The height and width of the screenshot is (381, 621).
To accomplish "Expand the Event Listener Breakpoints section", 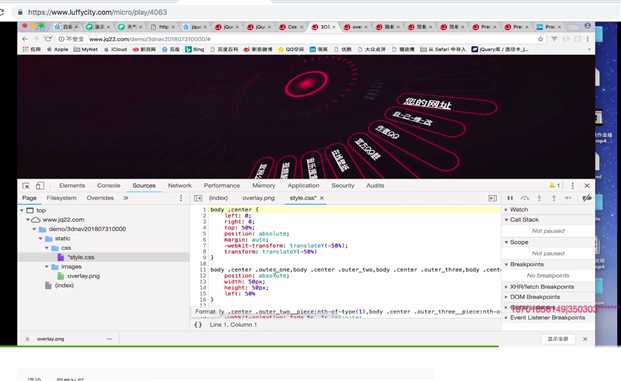I will click(x=548, y=318).
